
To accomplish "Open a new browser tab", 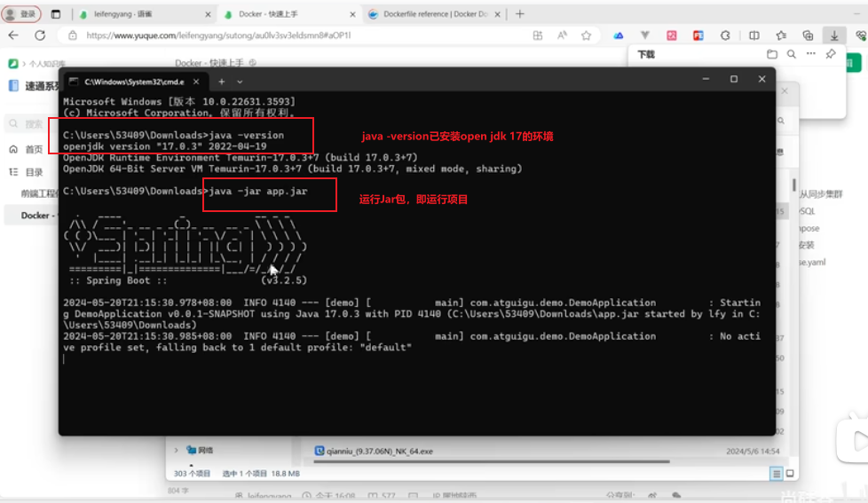I will tap(519, 14).
